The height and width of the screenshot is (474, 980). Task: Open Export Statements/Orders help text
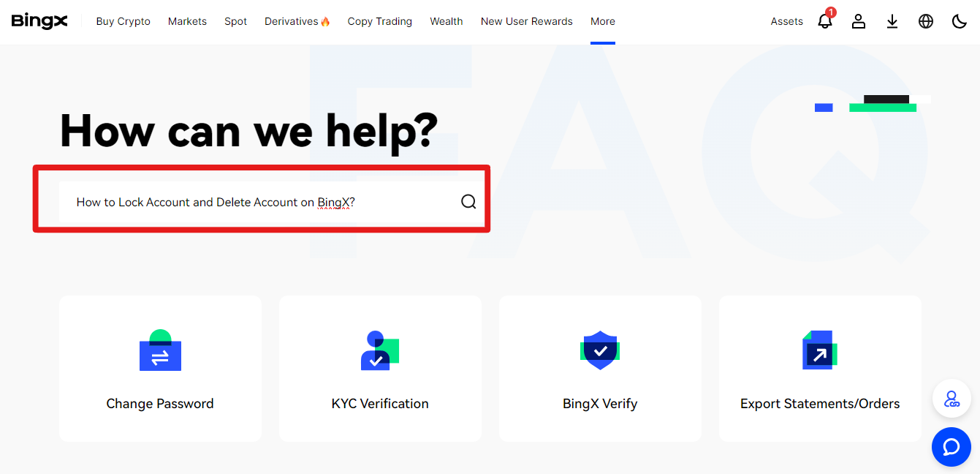[820, 403]
